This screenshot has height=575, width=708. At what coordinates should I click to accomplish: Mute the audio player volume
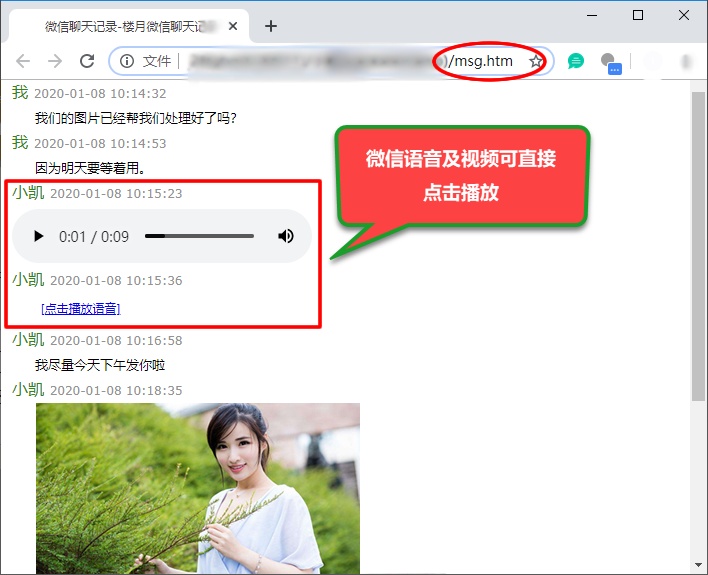pyautogui.click(x=286, y=236)
